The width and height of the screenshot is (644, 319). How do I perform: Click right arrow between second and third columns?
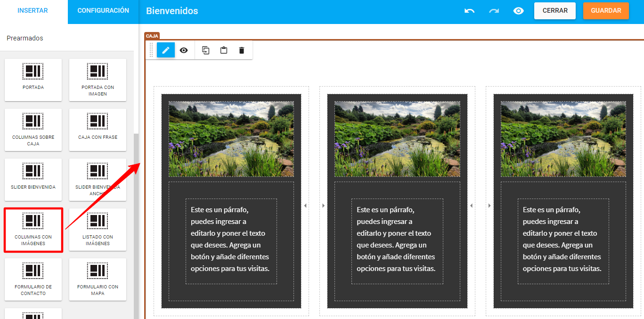[489, 206]
